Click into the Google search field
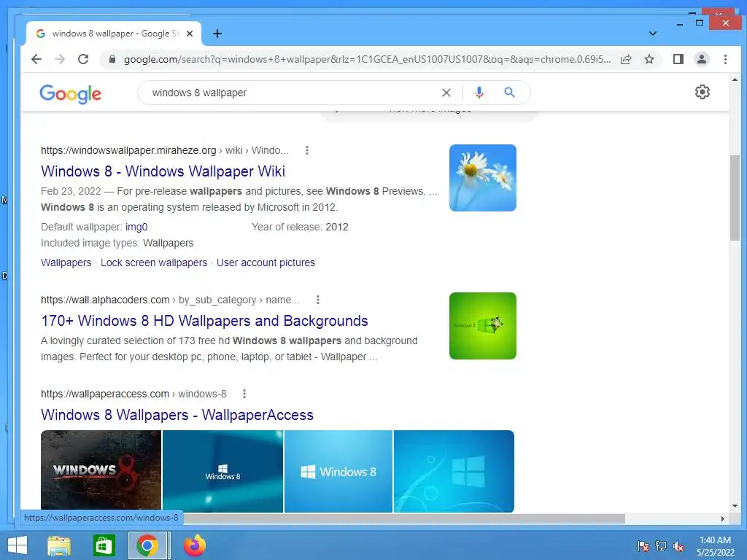Screen dimensions: 747x560 click(290, 93)
